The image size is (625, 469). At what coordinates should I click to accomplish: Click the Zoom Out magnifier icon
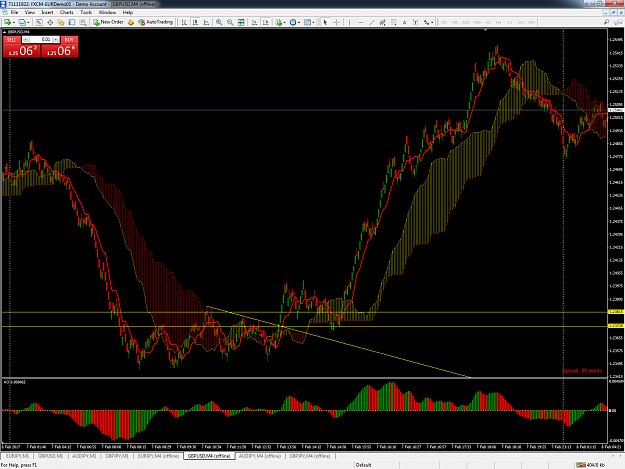click(230, 22)
